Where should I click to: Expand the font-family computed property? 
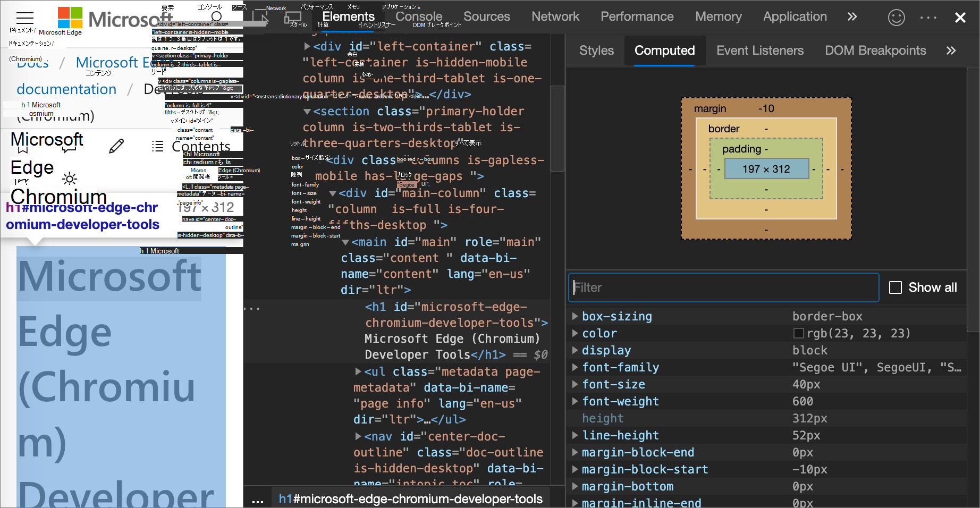pos(575,367)
